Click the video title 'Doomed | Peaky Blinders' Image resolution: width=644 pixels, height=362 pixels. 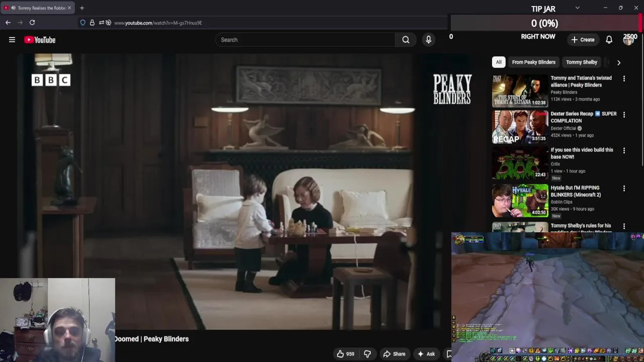click(151, 339)
